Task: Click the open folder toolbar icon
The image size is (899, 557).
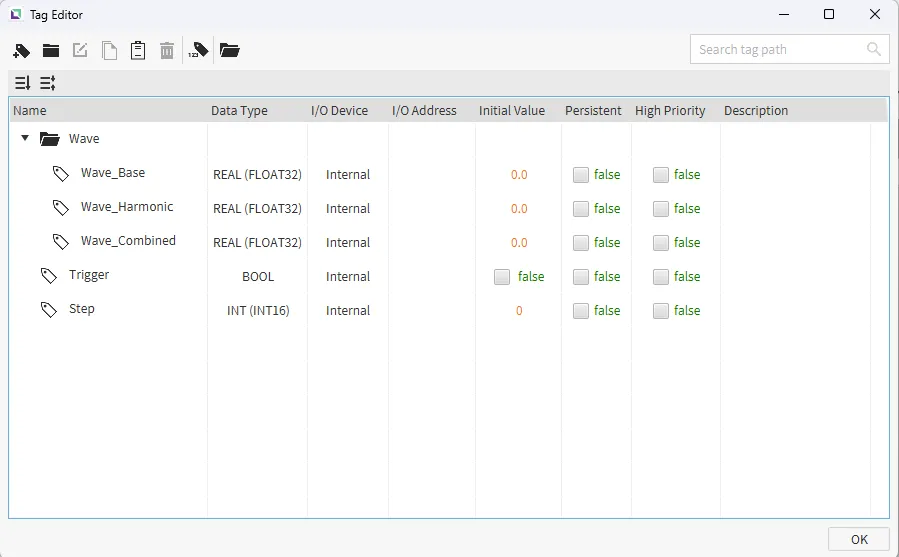Action: (230, 50)
